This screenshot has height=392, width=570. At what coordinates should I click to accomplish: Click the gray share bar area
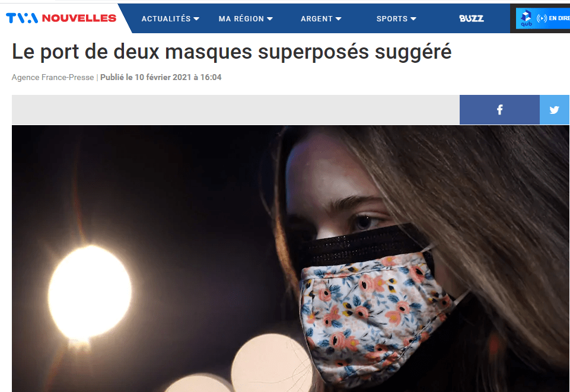[x=235, y=110]
